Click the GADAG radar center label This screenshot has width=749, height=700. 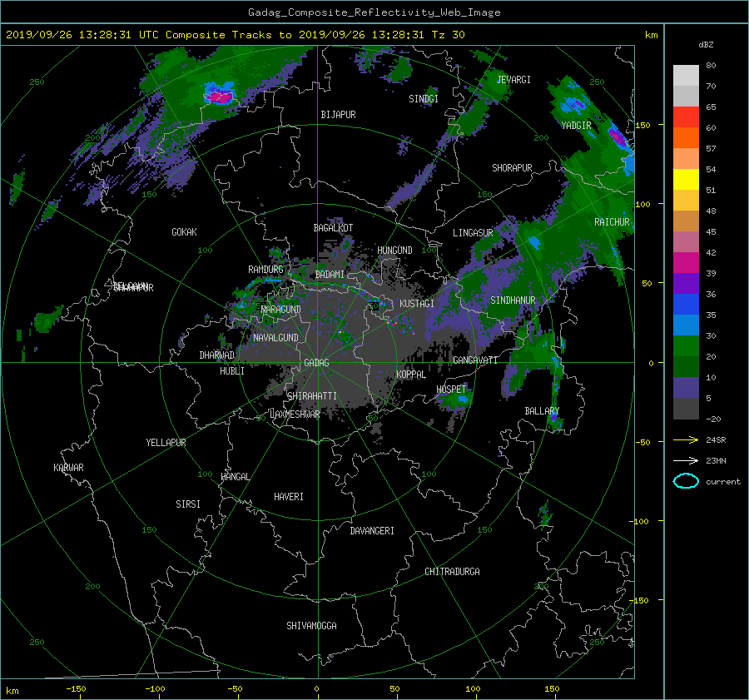point(317,363)
